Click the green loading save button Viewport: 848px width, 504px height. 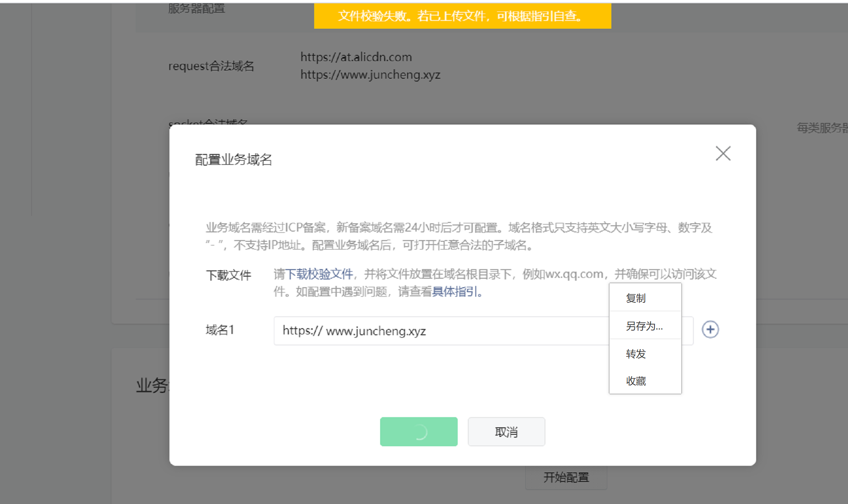point(418,431)
